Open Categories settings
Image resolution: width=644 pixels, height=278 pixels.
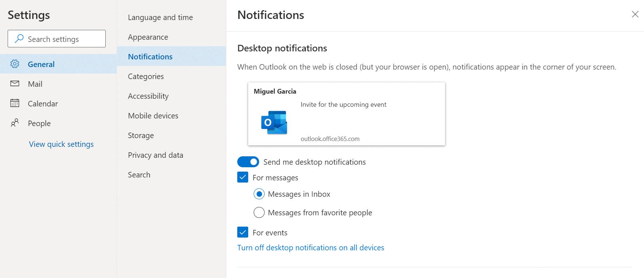[171, 76]
